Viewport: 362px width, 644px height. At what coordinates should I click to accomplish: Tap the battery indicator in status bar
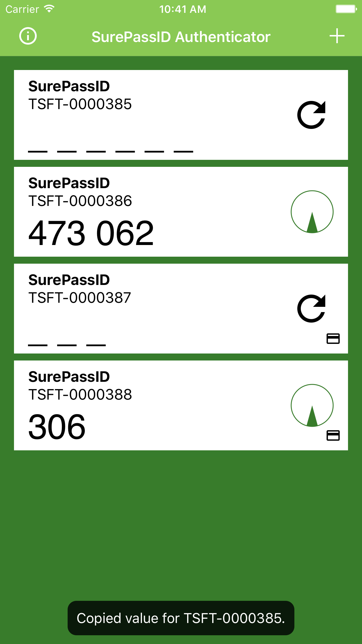click(x=346, y=9)
